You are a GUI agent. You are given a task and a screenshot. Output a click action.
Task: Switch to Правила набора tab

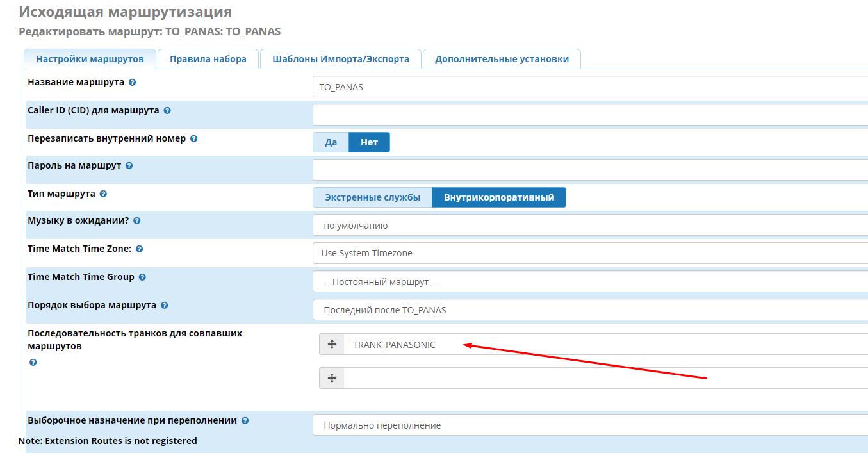tap(208, 59)
